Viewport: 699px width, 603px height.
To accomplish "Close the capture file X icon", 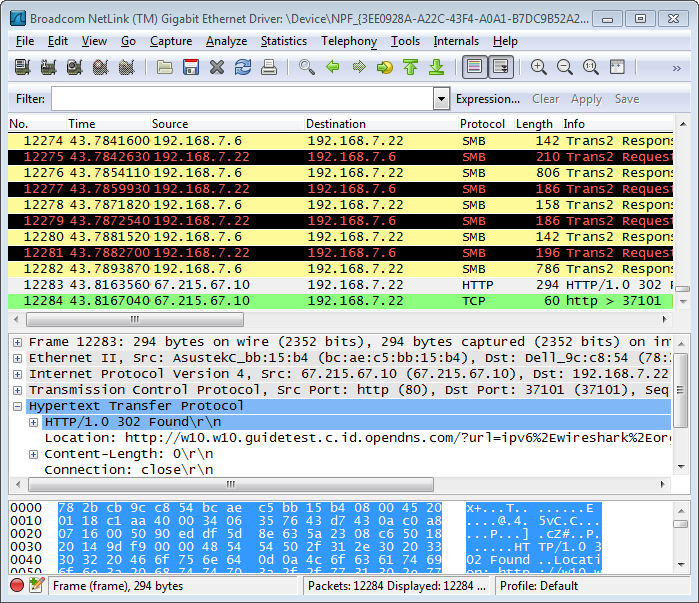I will [x=217, y=67].
